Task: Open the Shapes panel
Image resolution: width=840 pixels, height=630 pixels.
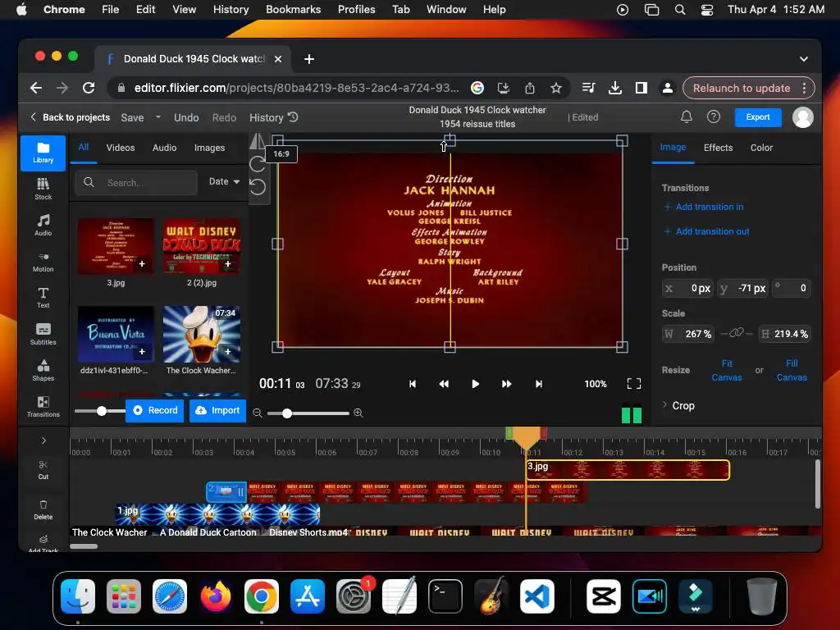Action: click(43, 370)
